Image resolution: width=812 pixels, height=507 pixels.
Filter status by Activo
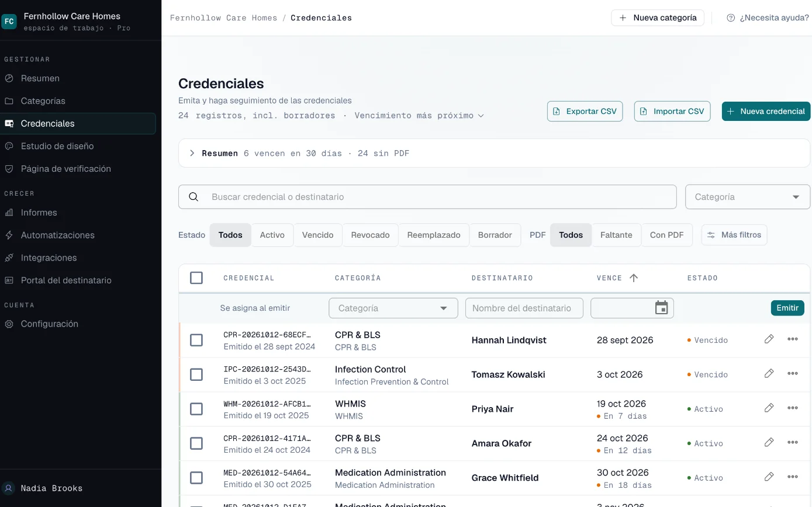click(x=272, y=235)
